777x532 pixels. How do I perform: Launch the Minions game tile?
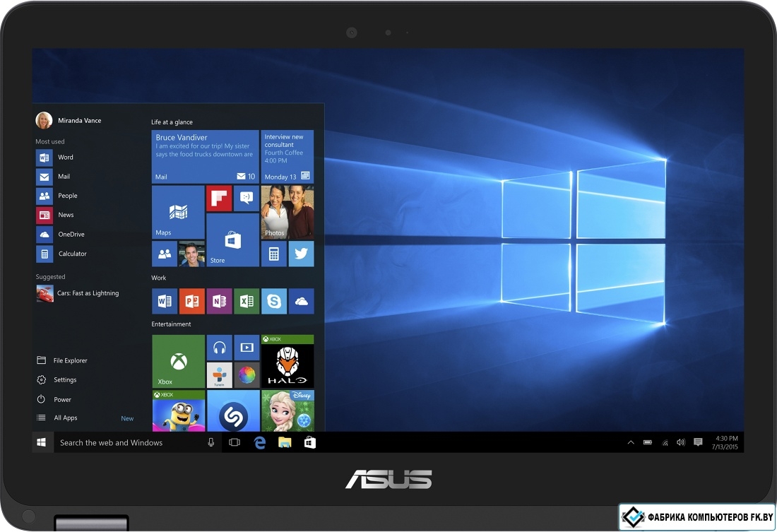click(179, 411)
